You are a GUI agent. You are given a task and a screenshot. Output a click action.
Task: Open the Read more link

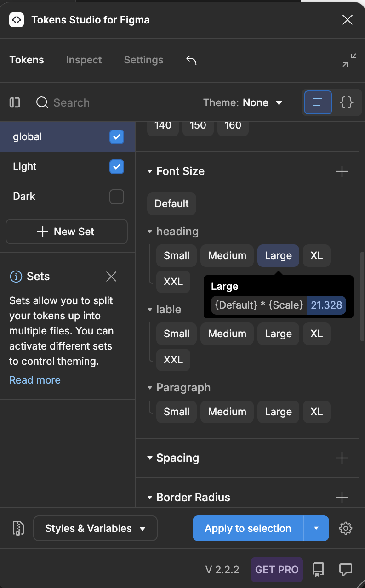point(35,380)
